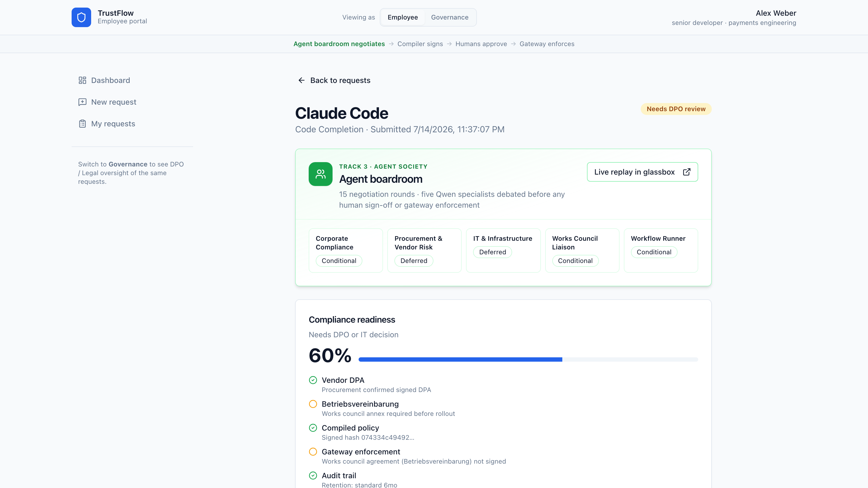
Task: Switch view to Governance
Action: tap(450, 17)
